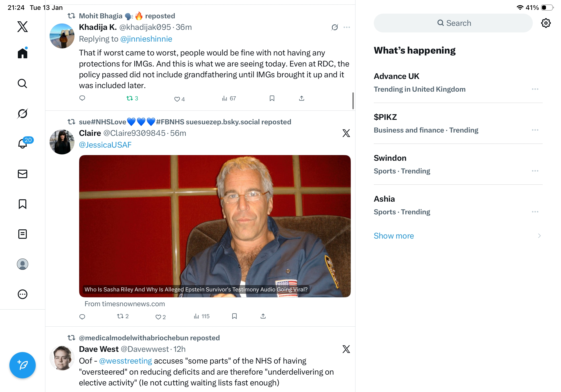This screenshot has height=392, width=561.
Task: Bookmark Claire's post about Sasha Riley
Action: click(x=234, y=316)
